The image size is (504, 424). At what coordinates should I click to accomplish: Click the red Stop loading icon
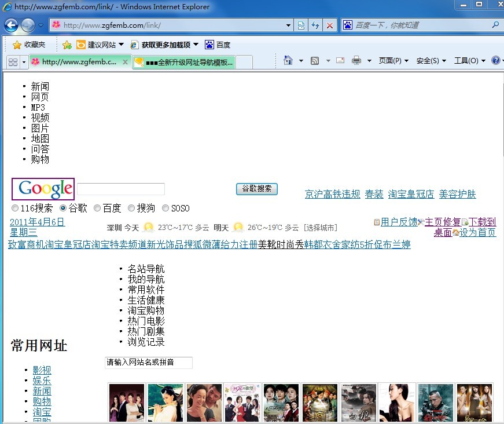[x=330, y=25]
